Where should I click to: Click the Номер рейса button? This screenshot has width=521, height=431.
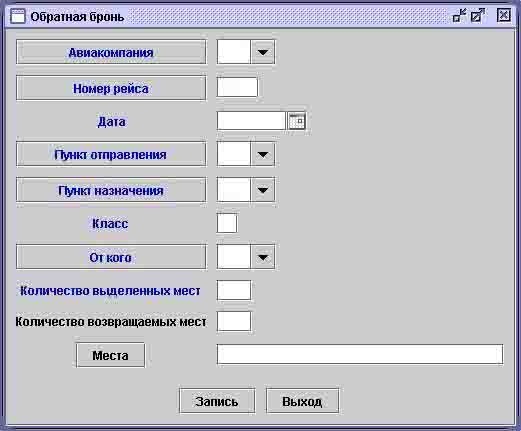pyautogui.click(x=111, y=88)
